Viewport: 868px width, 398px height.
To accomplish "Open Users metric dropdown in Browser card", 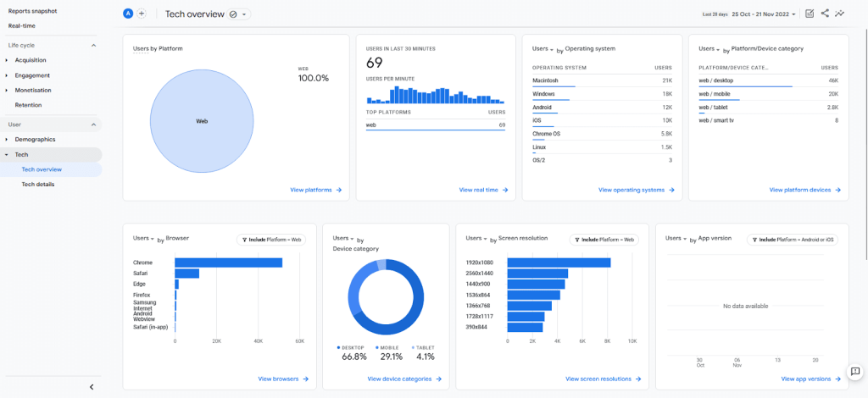I will click(x=144, y=238).
